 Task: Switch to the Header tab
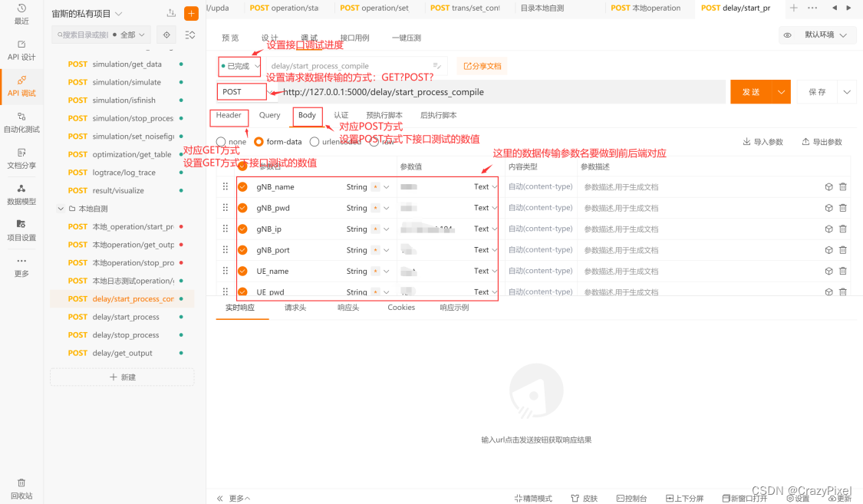tap(229, 115)
